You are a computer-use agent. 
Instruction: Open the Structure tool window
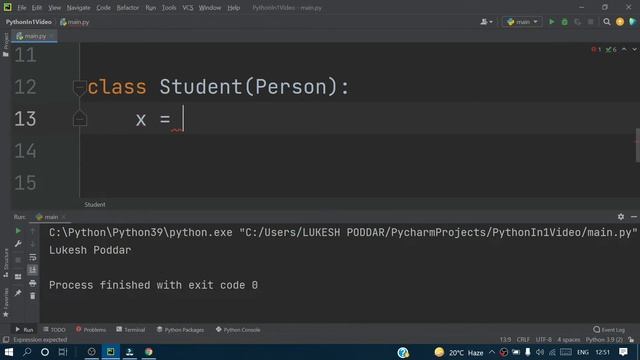pyautogui.click(x=5, y=263)
